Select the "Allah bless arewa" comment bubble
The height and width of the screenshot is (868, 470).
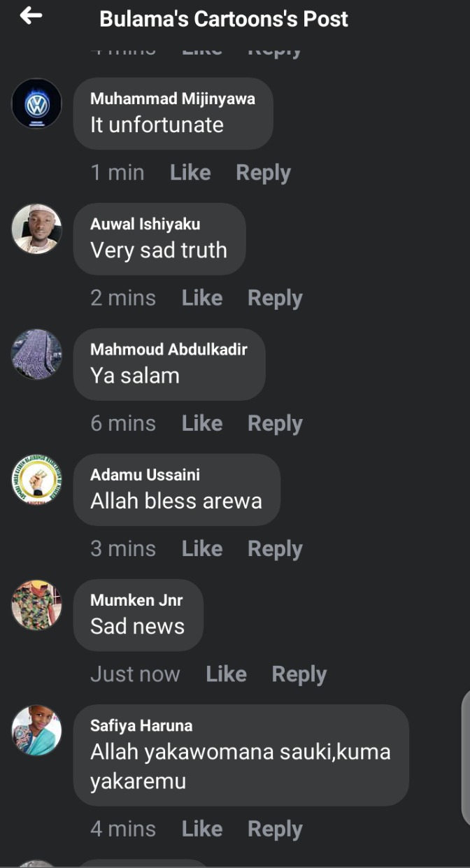177,490
